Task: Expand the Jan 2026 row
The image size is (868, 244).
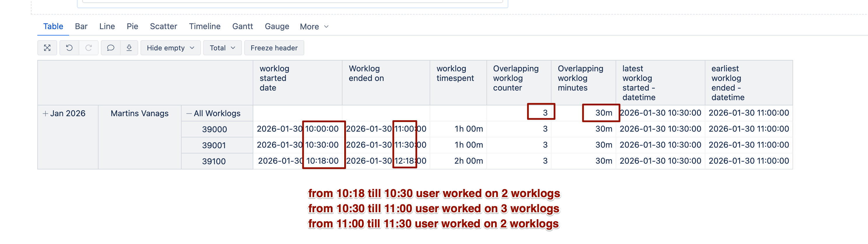Action: pyautogui.click(x=45, y=114)
